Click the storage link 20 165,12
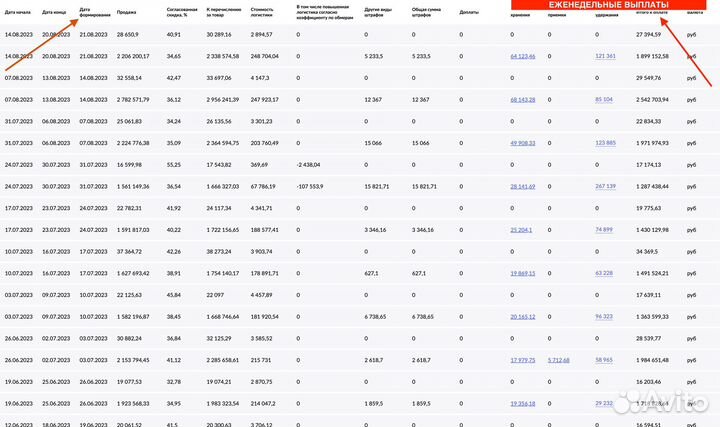The image size is (720, 427). [523, 316]
